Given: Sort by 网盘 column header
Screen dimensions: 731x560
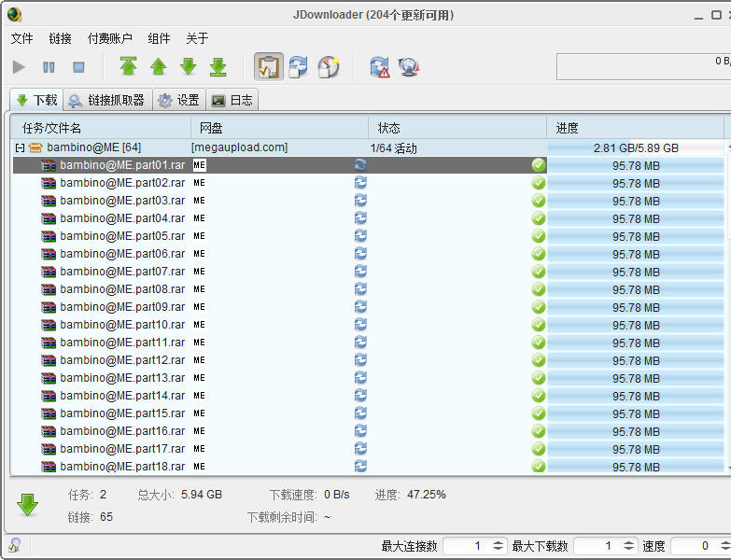Looking at the screenshot, I should tap(280, 128).
